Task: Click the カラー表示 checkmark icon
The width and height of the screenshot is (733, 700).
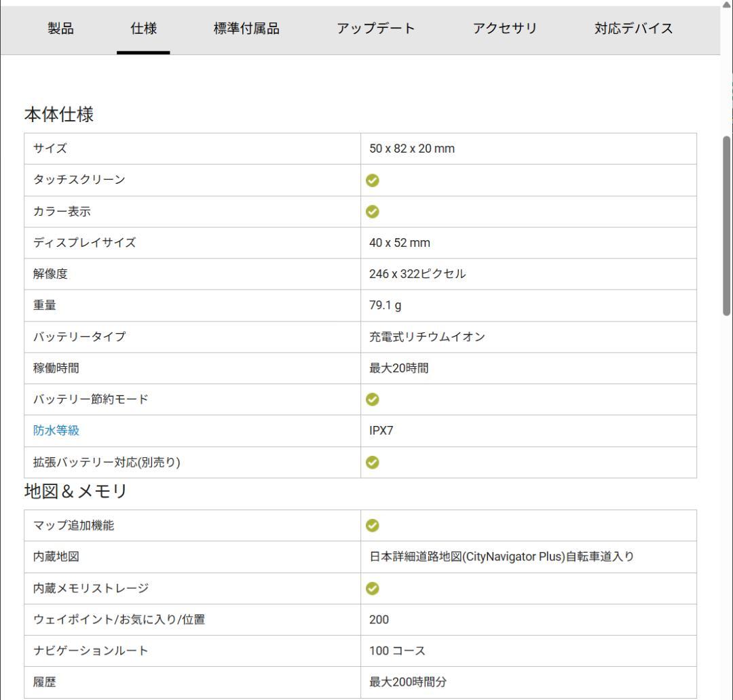Action: pyautogui.click(x=373, y=211)
